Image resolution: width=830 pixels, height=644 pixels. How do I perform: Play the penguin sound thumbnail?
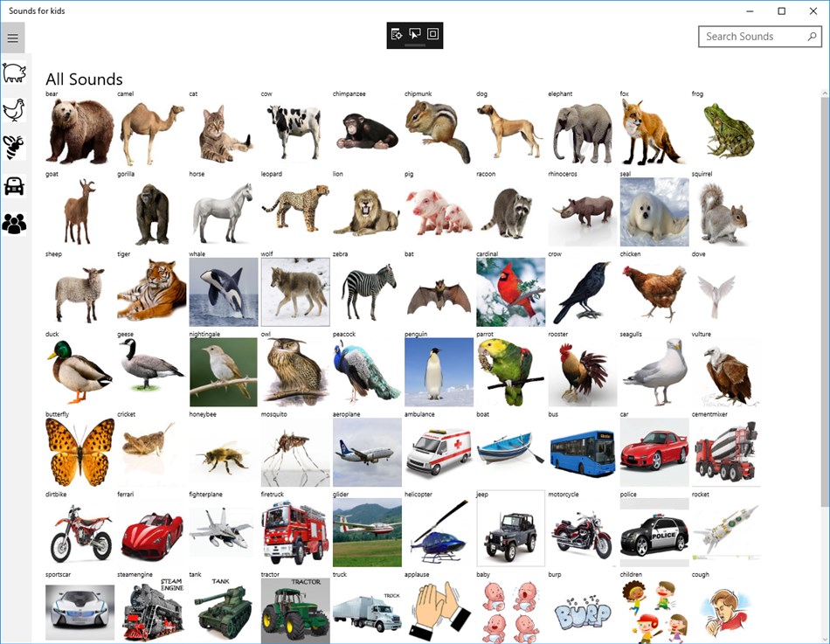click(x=439, y=372)
